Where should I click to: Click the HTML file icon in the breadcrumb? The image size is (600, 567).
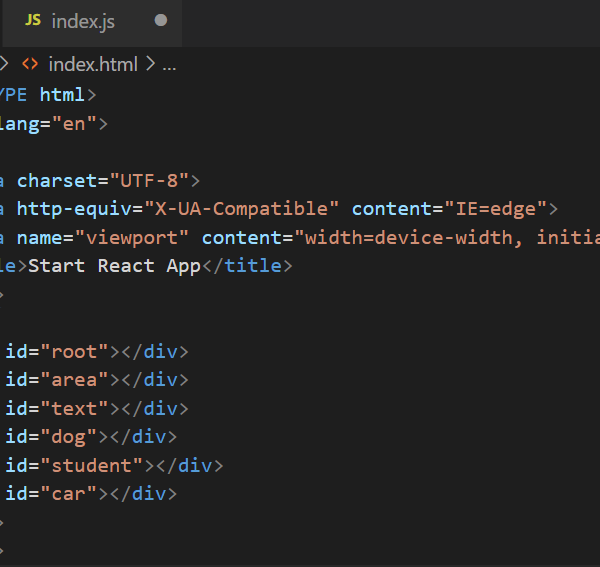30,65
